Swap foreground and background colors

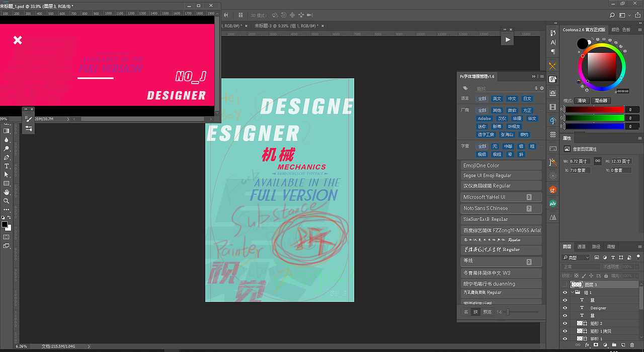[x=10, y=217]
